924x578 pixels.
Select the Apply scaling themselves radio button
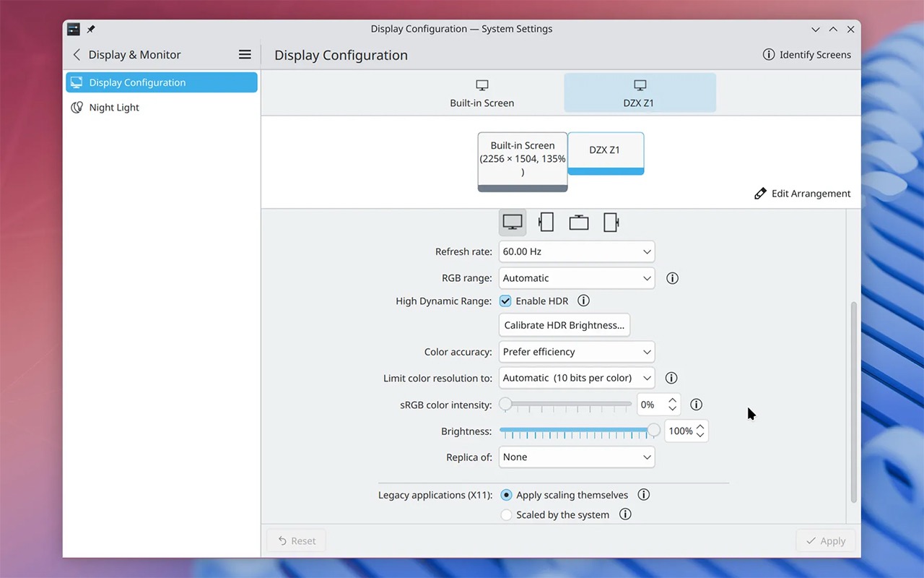pos(506,495)
